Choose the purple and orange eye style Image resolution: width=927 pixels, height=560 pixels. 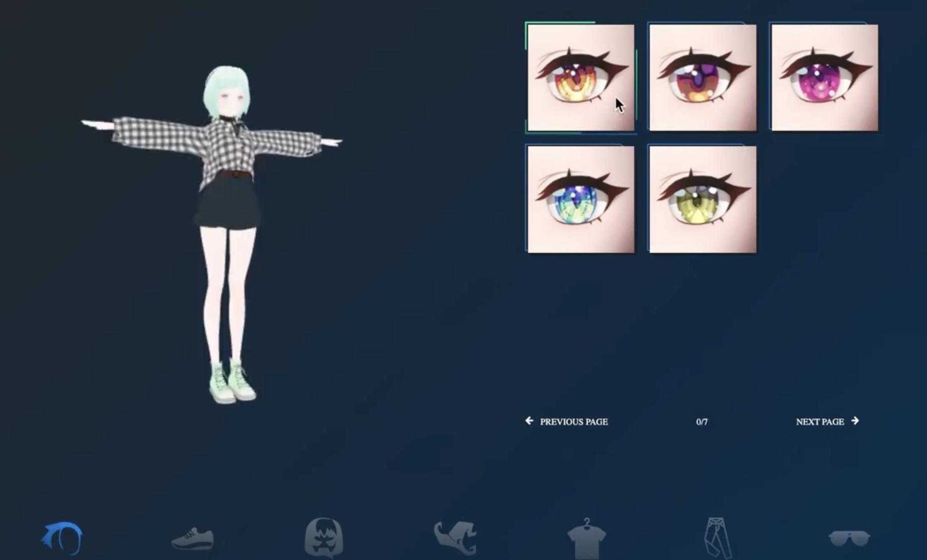tap(702, 78)
